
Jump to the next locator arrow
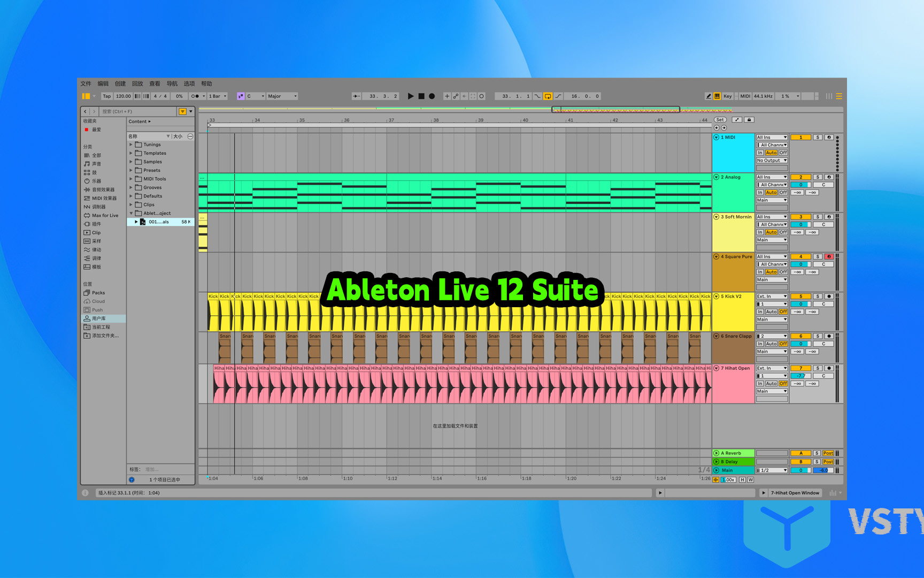click(x=724, y=128)
